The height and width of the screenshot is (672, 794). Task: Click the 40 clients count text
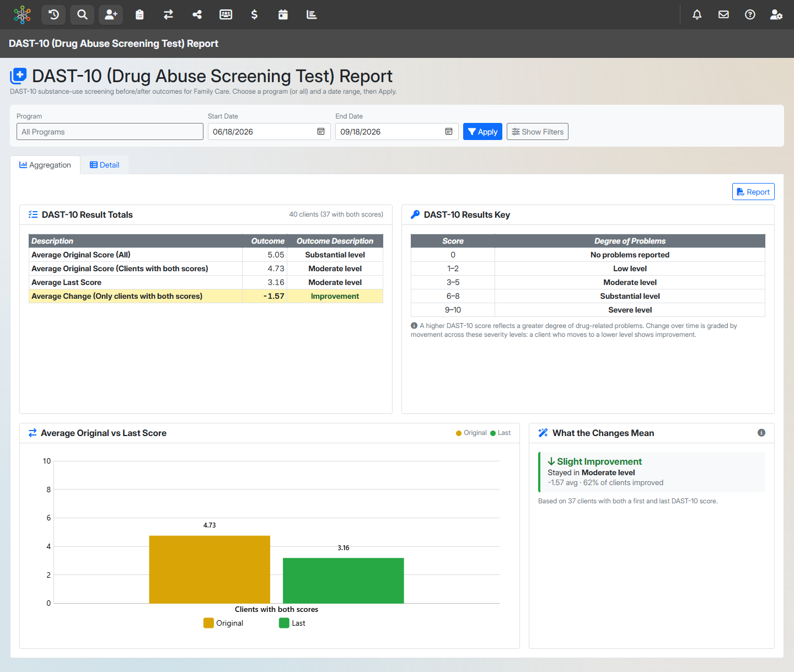[x=336, y=214]
